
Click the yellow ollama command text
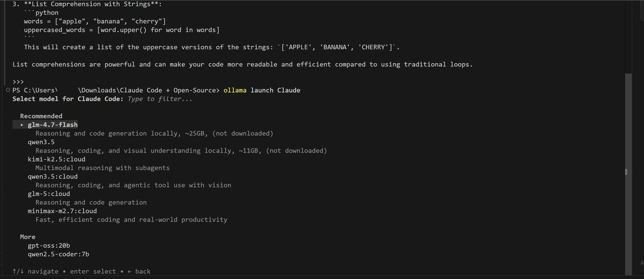pyautogui.click(x=235, y=90)
